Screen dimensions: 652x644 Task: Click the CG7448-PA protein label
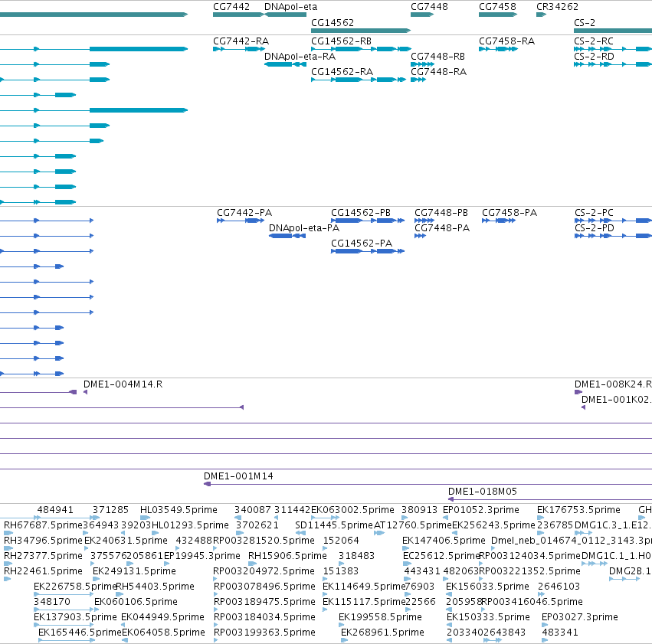click(441, 228)
